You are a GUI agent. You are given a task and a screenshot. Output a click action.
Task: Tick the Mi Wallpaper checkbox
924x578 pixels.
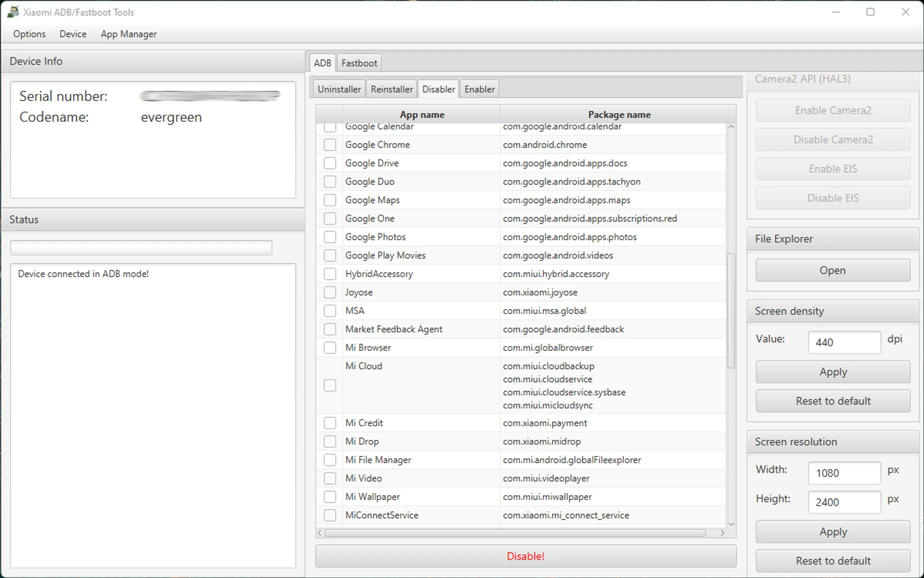[x=330, y=497]
